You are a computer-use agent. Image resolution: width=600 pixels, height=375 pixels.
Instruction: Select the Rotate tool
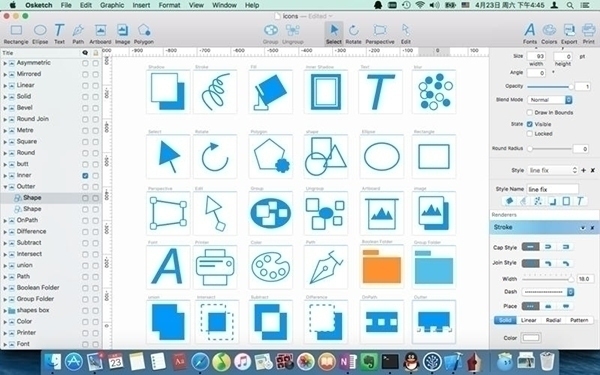(x=353, y=34)
